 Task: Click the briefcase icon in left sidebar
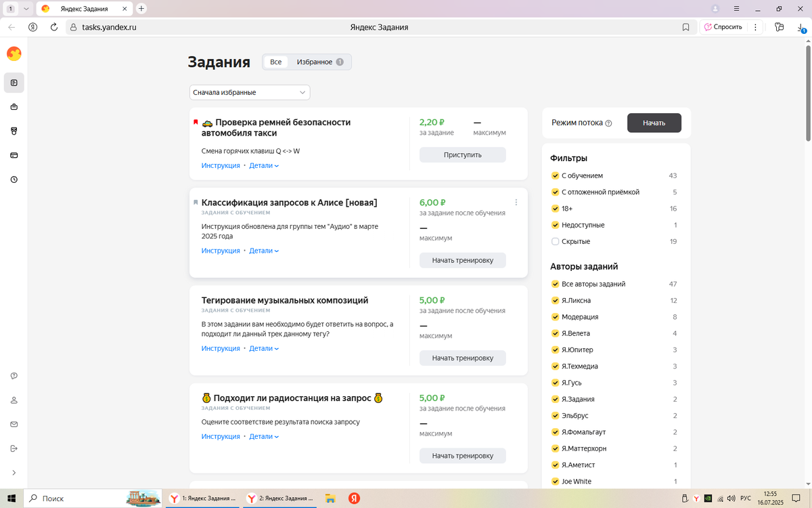click(14, 107)
